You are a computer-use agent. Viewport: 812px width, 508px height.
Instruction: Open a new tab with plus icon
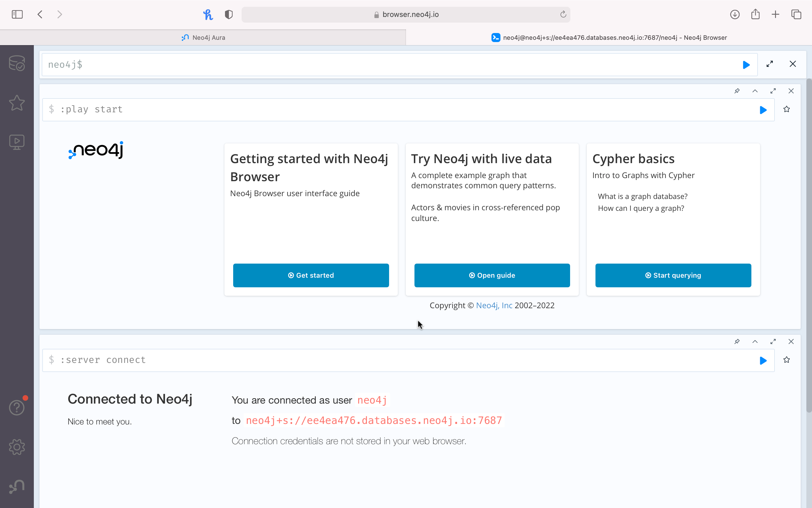click(x=775, y=14)
